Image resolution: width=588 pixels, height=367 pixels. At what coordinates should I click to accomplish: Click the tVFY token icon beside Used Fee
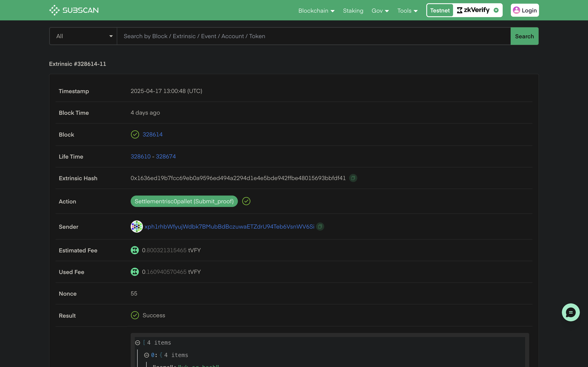pyautogui.click(x=135, y=272)
